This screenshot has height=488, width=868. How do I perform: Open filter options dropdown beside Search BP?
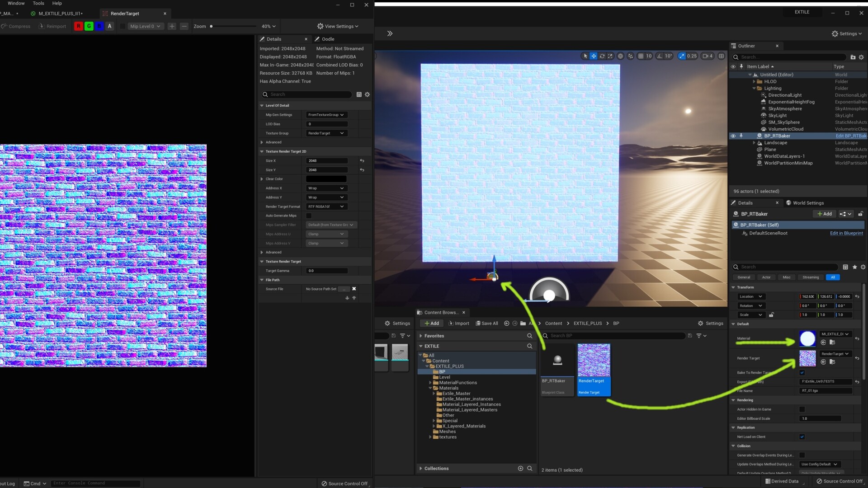point(701,336)
